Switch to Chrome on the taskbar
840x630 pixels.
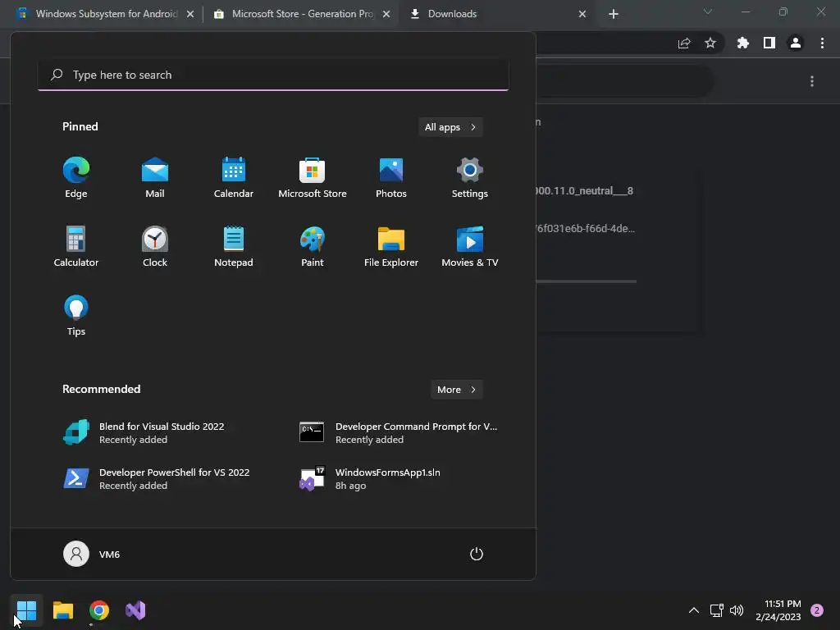click(99, 610)
